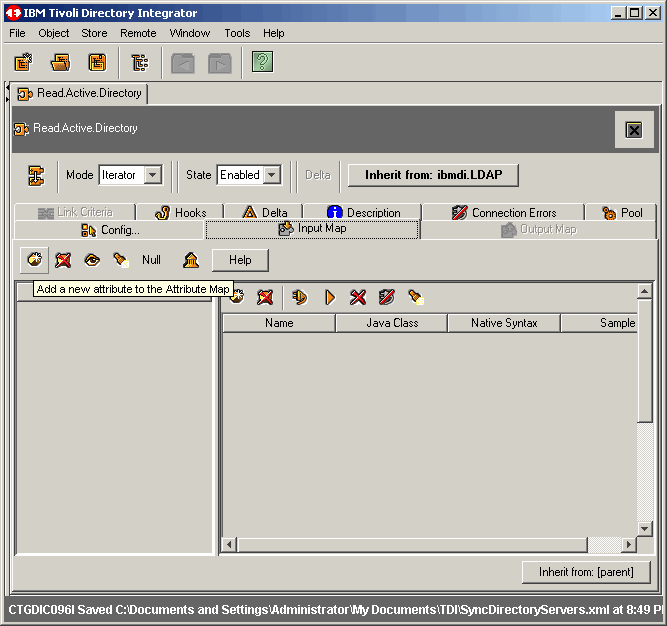The image size is (667, 626).
Task: Click the orange play arrow in schema toolbar
Action: tap(329, 297)
